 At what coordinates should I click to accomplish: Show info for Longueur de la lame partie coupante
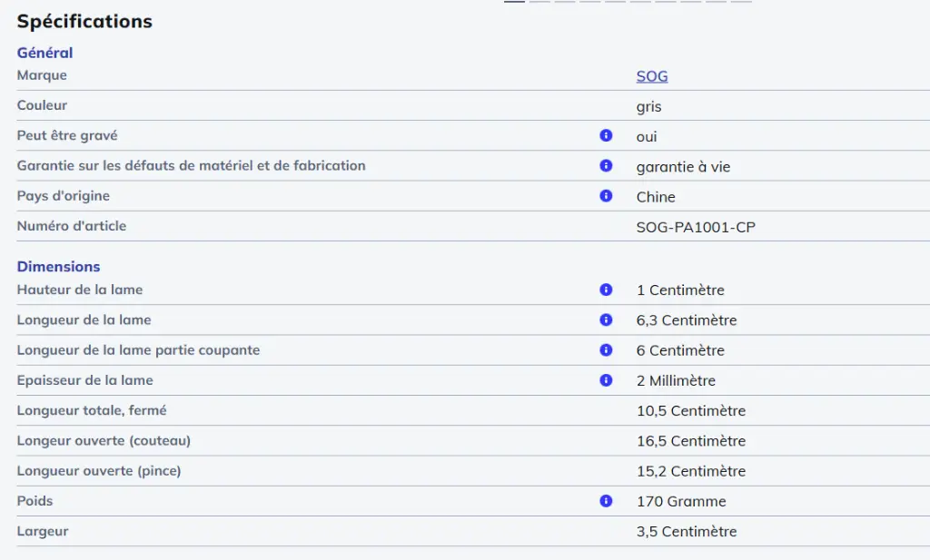(x=606, y=350)
